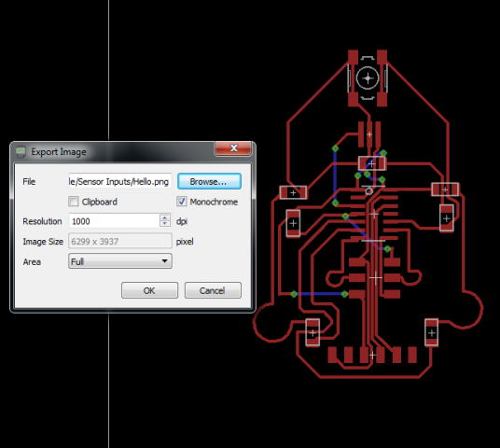500x448 pixels.
Task: Click the Resolution value field
Action: pos(114,221)
